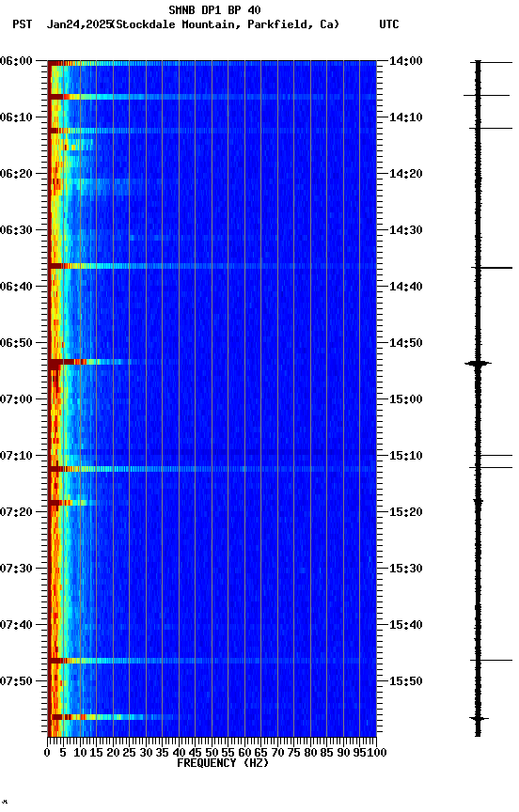Click the seismogram spike near 15:57 UTC
The width and height of the screenshot is (519, 812).
478,718
